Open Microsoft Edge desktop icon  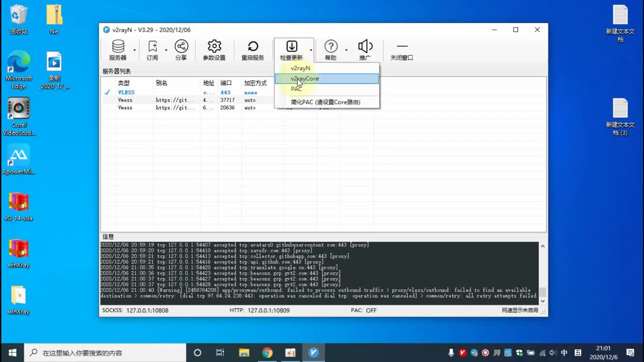point(19,70)
